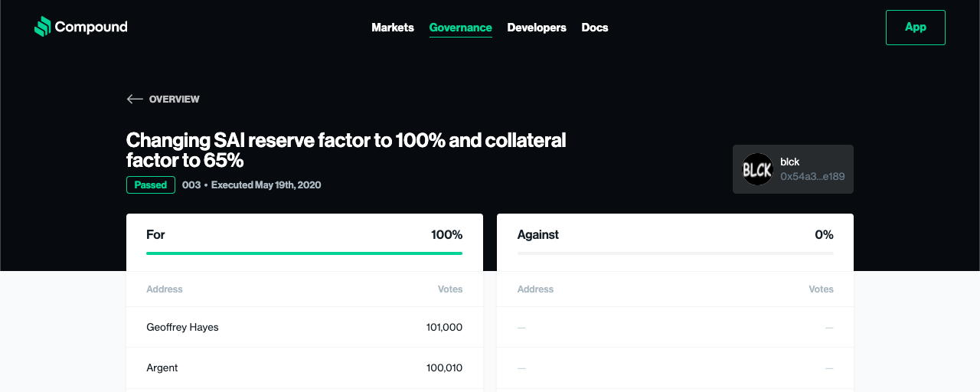Open the Developers nav item
The width and height of the screenshot is (980, 392).
(x=537, y=28)
